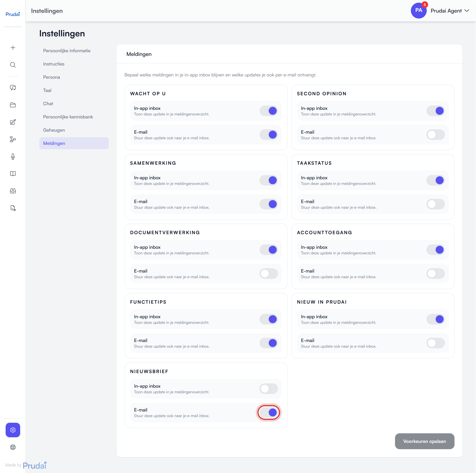476x473 pixels.
Task: Open Chat settings section
Action: pos(74,104)
